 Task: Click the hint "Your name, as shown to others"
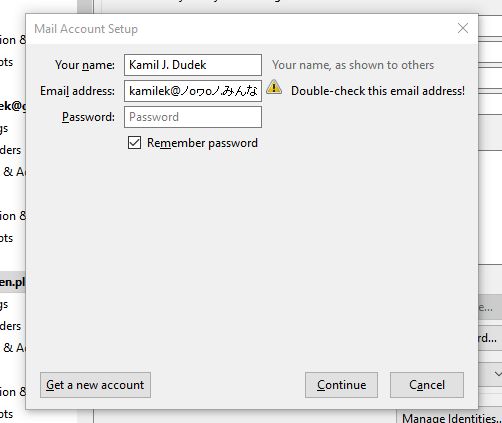pos(353,65)
